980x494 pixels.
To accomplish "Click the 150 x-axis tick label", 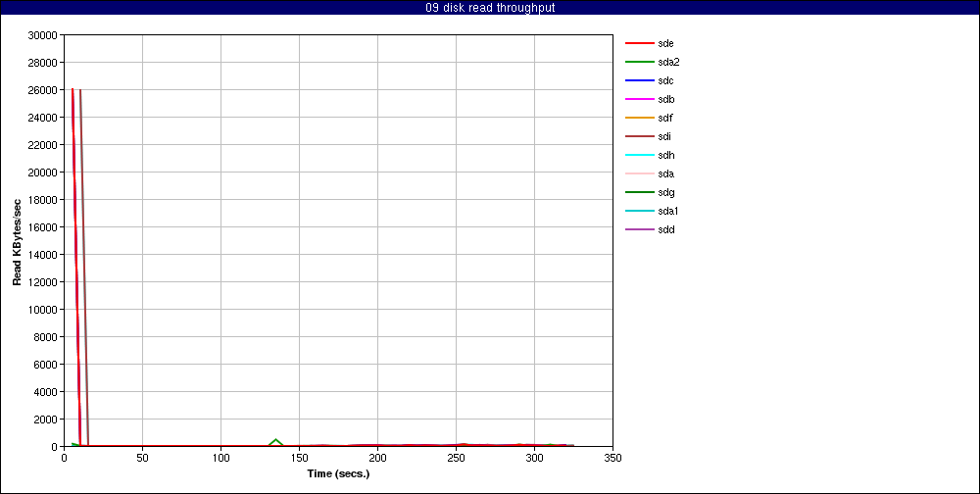I will pos(299,458).
